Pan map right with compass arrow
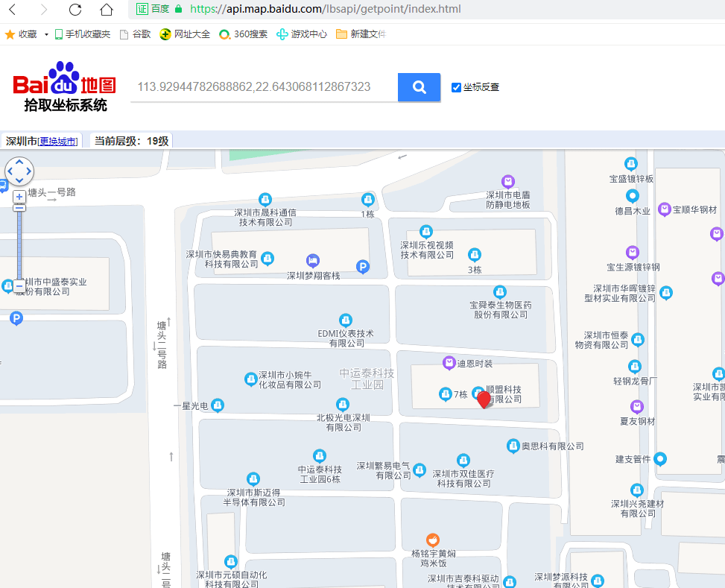 coord(28,171)
